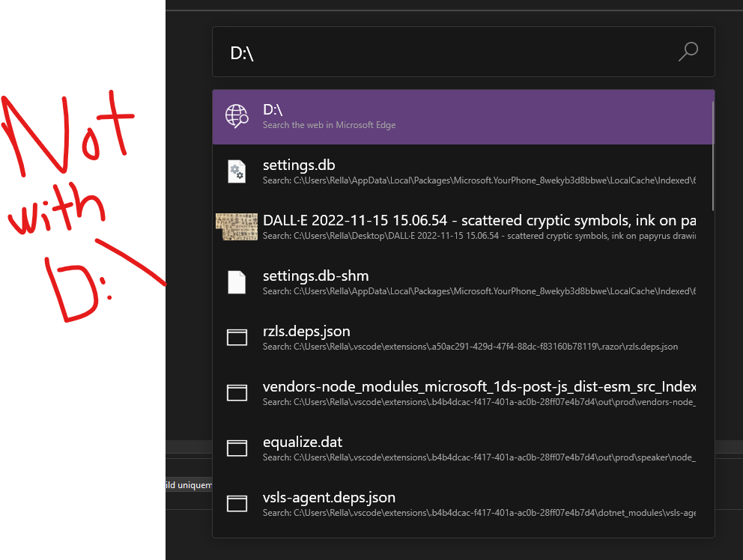Click the rzls.deps.json razor folder path text
This screenshot has width=743, height=560.
click(x=470, y=347)
